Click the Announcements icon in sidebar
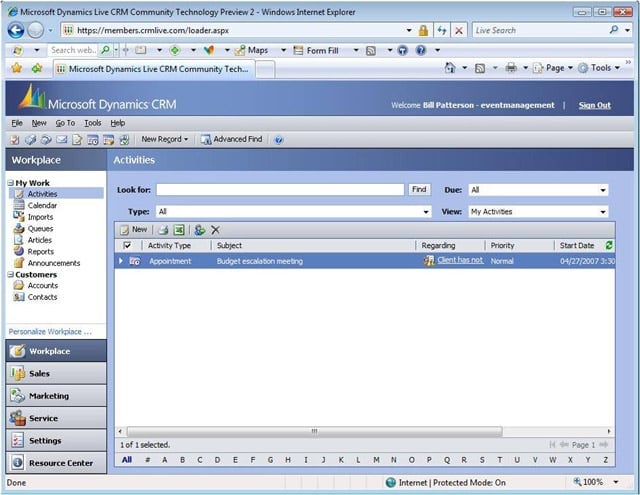Viewport: 640px width, 495px height. (x=19, y=263)
